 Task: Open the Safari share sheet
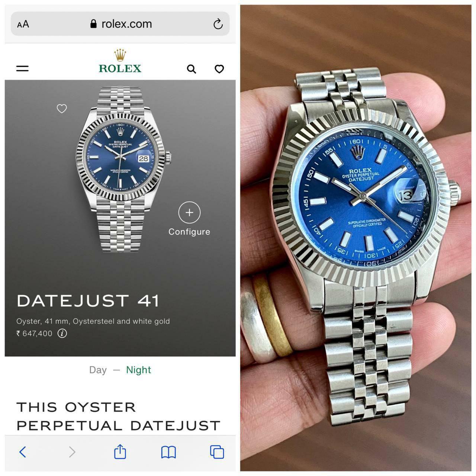(x=120, y=451)
